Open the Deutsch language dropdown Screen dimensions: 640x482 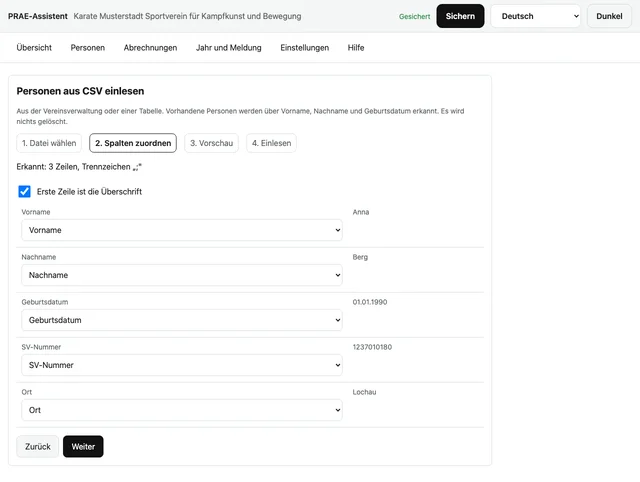[x=535, y=16]
